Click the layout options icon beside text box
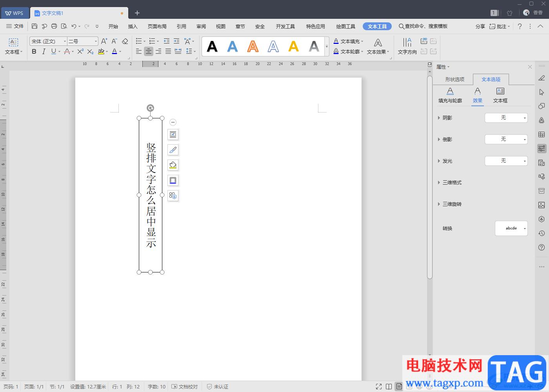The height and width of the screenshot is (392, 549). click(173, 134)
